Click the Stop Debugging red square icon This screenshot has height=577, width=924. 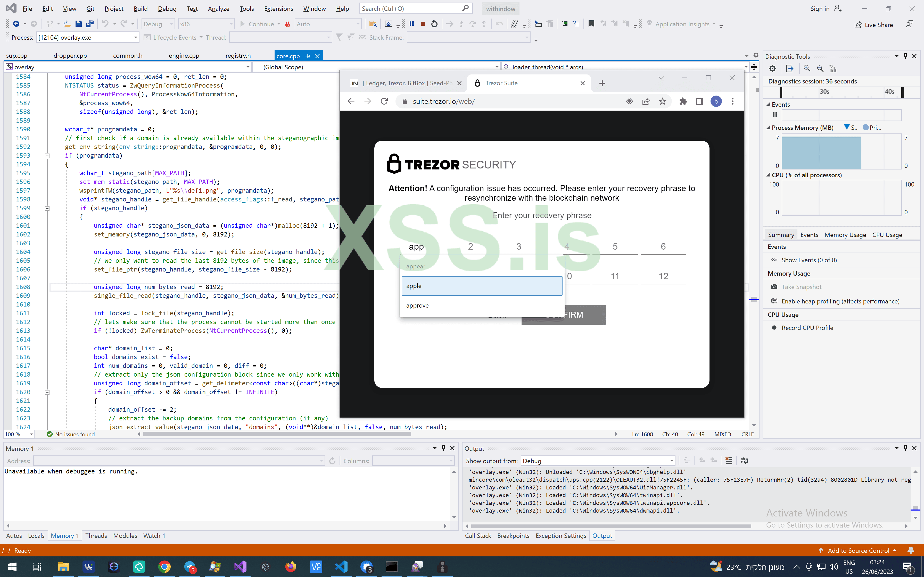click(x=423, y=24)
